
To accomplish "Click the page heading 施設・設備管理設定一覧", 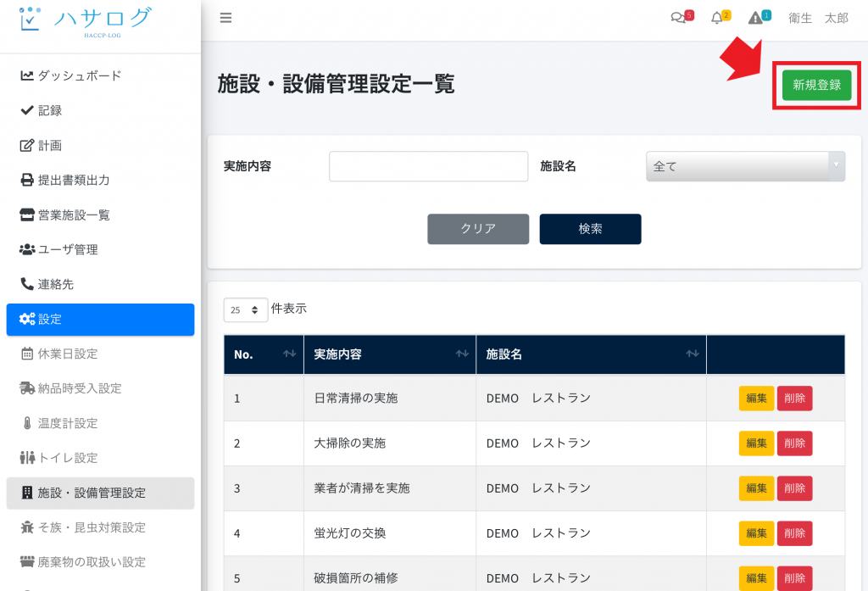I will (x=336, y=84).
